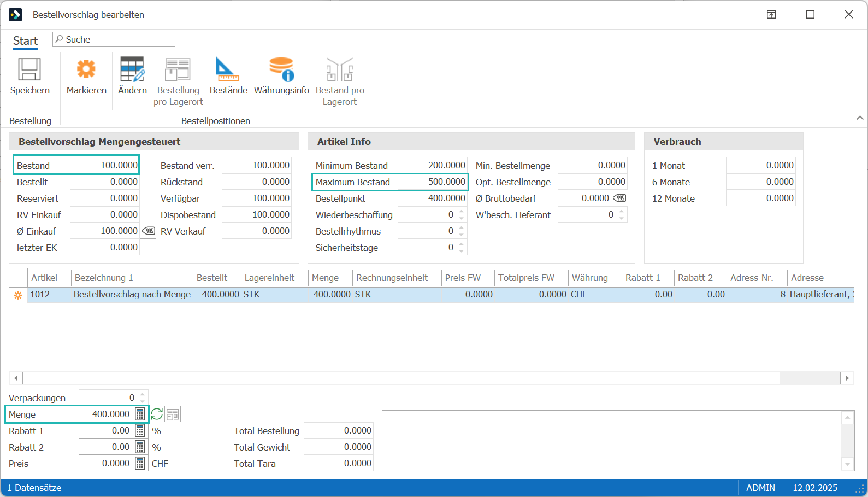Viewport: 868px width, 497px height.
Task: Decrease Bestellrhythmus value with down arrow
Action: pos(462,235)
